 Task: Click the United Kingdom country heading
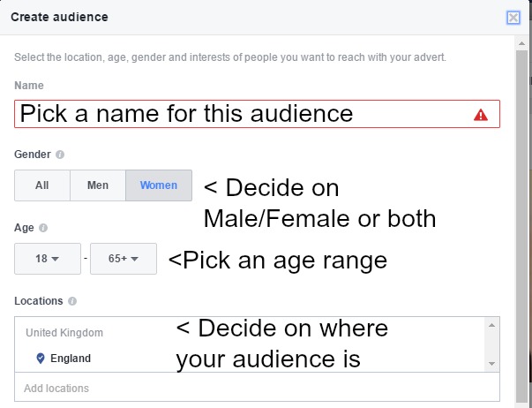tap(64, 333)
